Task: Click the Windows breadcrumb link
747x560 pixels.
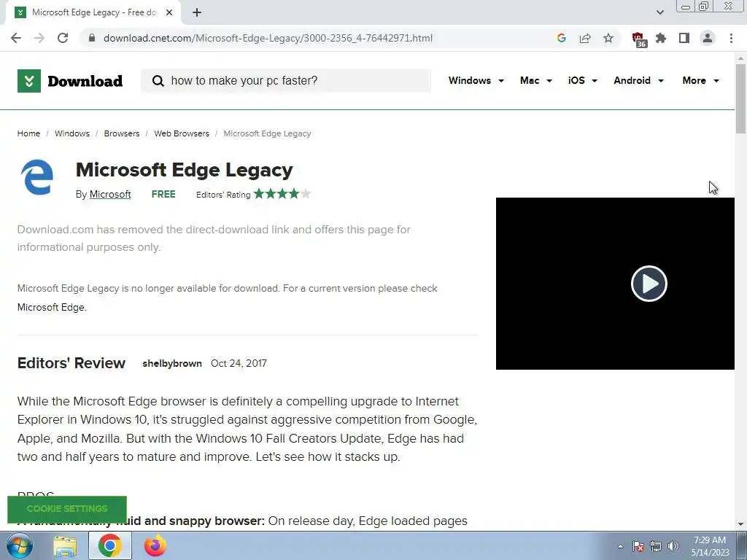Action: coord(72,134)
